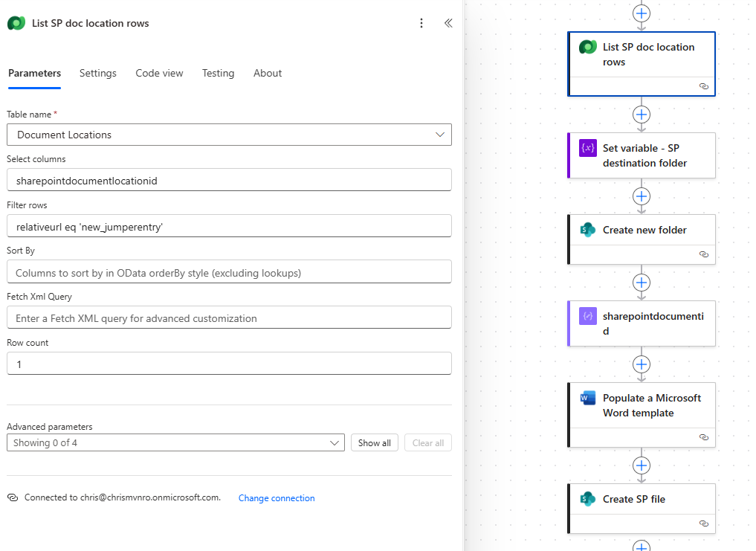The height and width of the screenshot is (551, 756).
Task: Click the SharePoint icon on Create SP file
Action: point(588,499)
